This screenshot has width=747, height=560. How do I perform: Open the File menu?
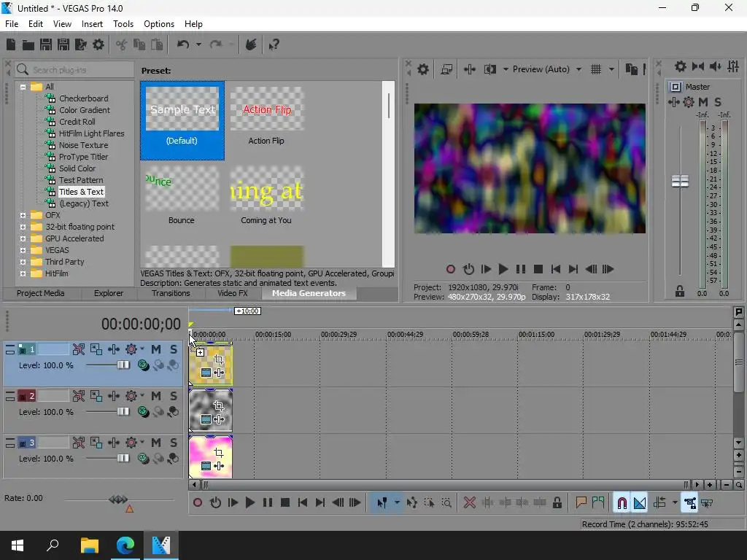12,24
